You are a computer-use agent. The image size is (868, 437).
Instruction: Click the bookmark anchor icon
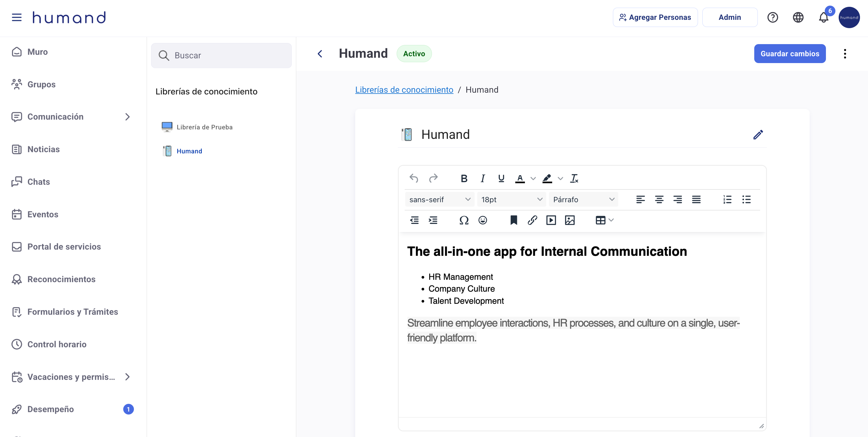click(x=513, y=220)
